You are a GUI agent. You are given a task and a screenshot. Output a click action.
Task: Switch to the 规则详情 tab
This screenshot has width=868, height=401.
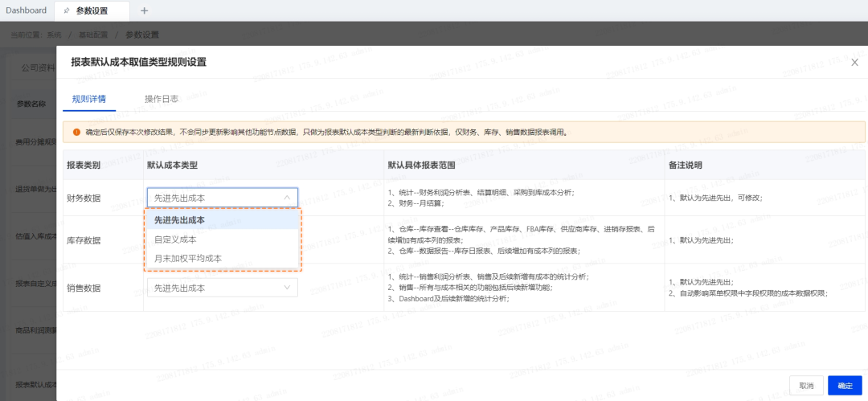tap(88, 99)
